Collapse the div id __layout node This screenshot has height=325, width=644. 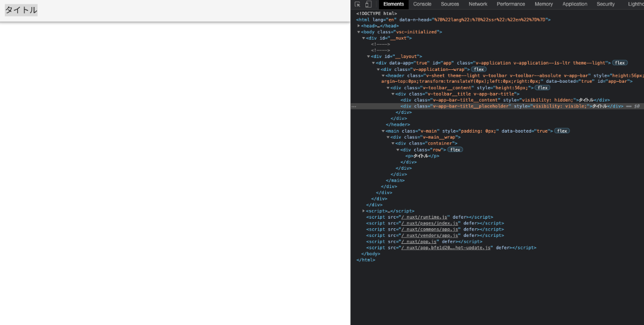[x=369, y=56]
